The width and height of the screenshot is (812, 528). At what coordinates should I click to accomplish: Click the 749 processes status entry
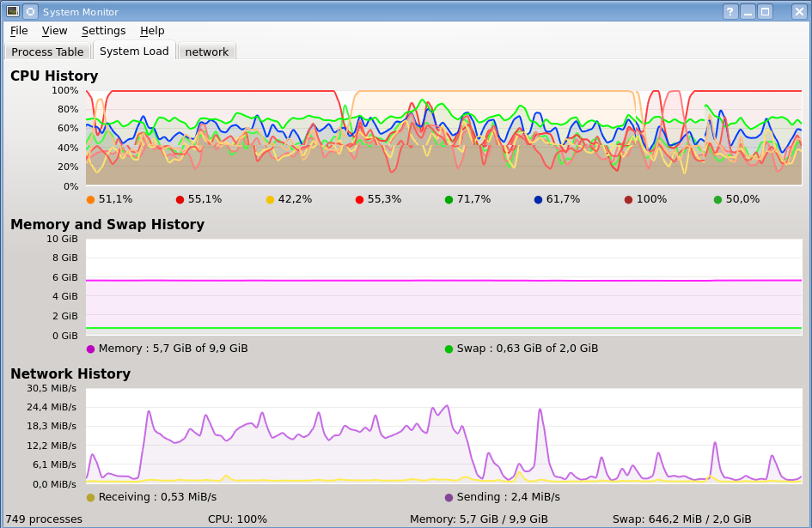[44, 519]
